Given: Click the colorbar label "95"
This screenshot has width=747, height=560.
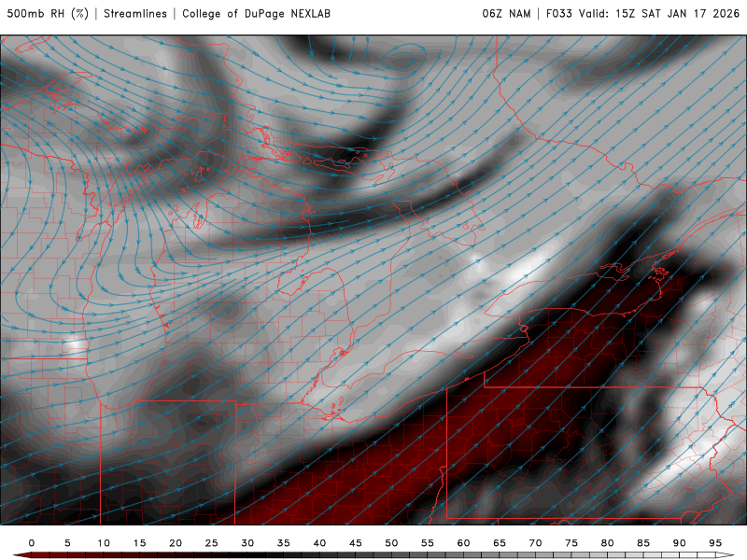Looking at the screenshot, I should [x=715, y=543].
